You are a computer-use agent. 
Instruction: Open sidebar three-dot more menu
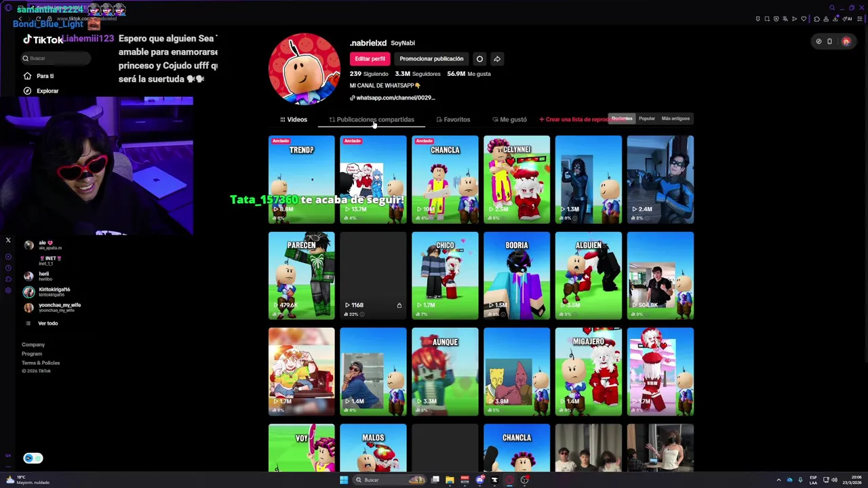point(8,466)
